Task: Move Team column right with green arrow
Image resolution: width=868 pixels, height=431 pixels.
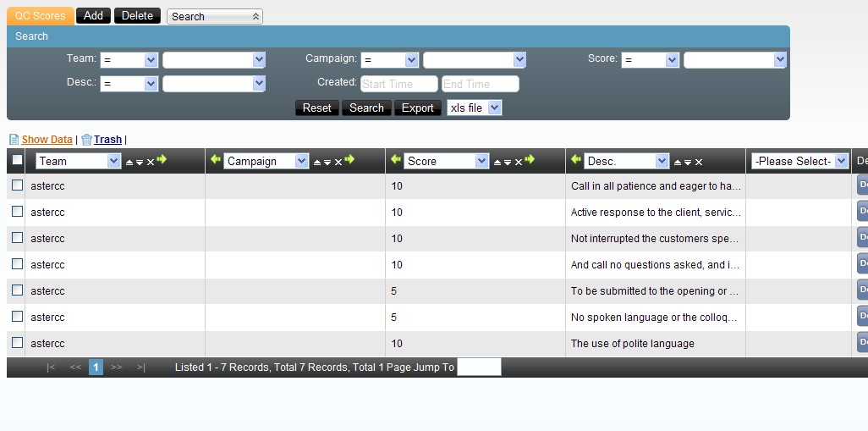Action: pyautogui.click(x=162, y=160)
